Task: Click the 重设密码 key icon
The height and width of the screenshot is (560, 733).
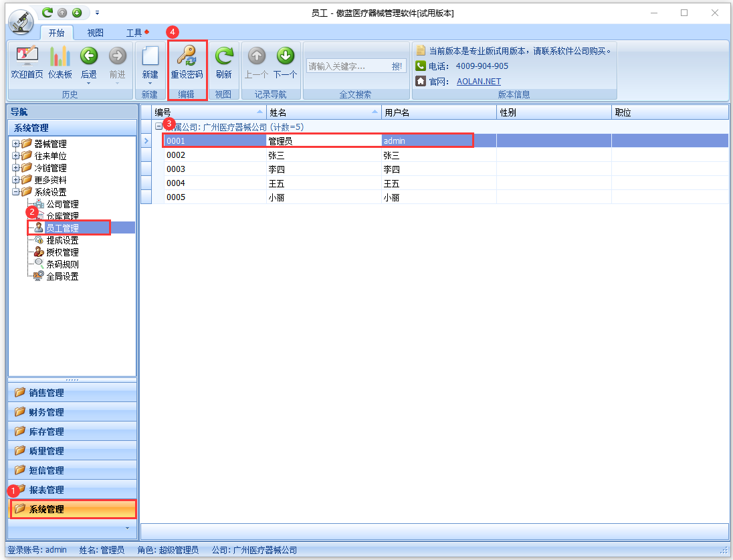Action: [186, 56]
